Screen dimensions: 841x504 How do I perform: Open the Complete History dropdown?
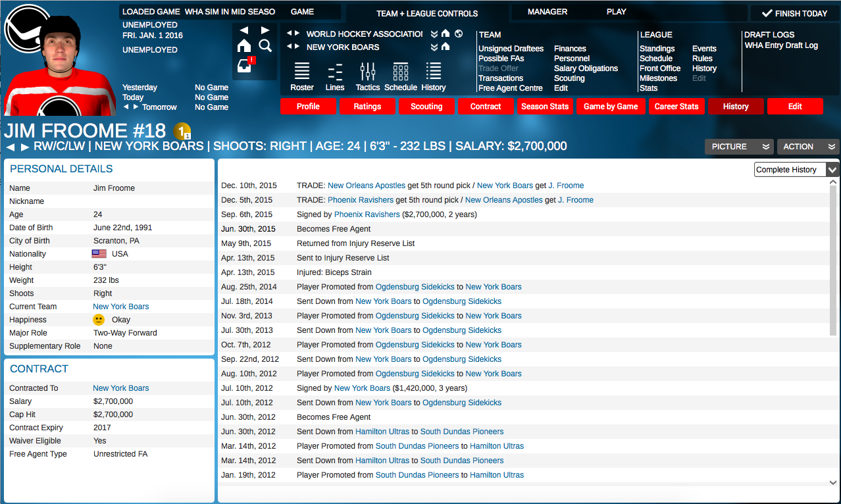click(x=796, y=170)
